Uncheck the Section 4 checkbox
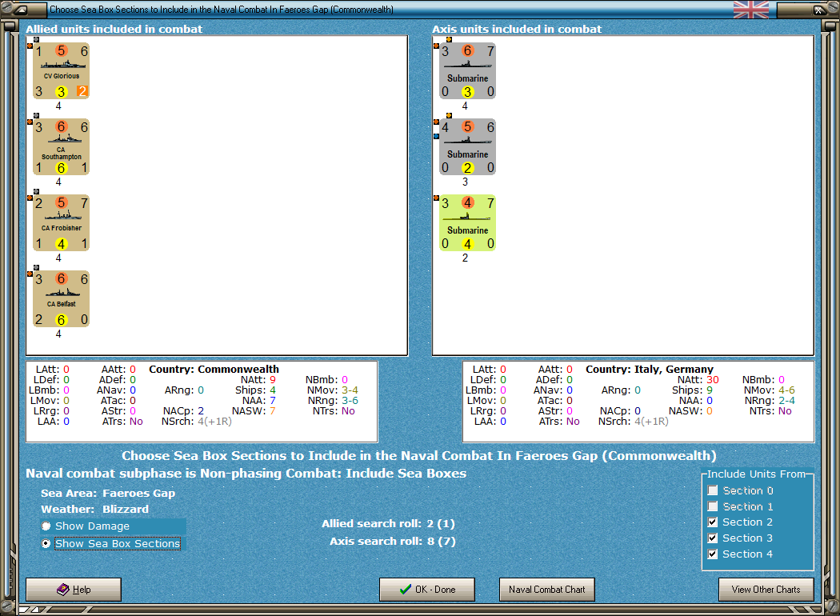Screen dimensions: 840x616 [713, 554]
